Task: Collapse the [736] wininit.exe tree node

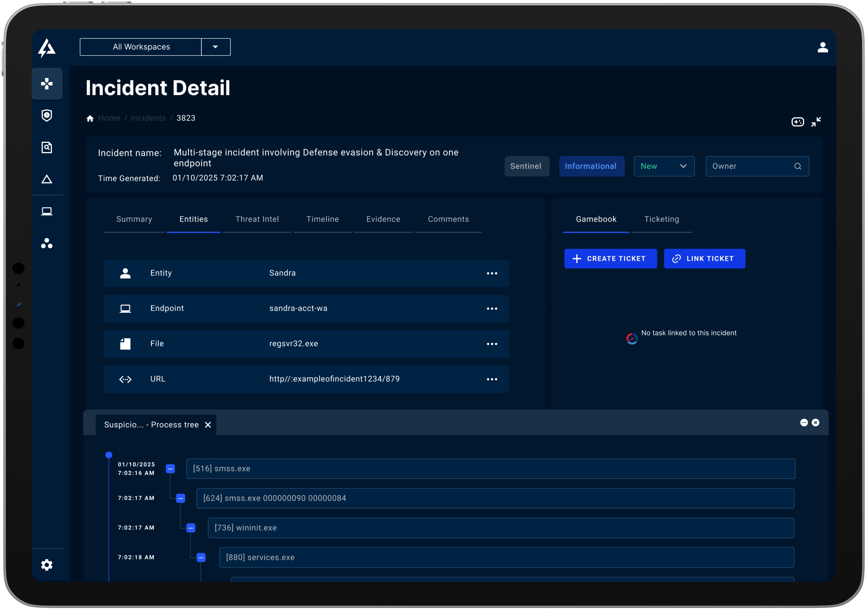Action: (191, 528)
